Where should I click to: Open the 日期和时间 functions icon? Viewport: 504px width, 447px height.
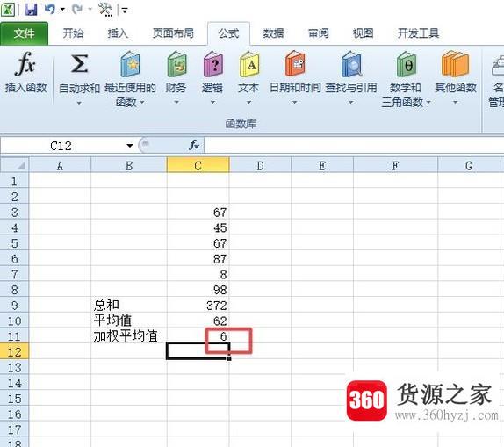click(295, 63)
